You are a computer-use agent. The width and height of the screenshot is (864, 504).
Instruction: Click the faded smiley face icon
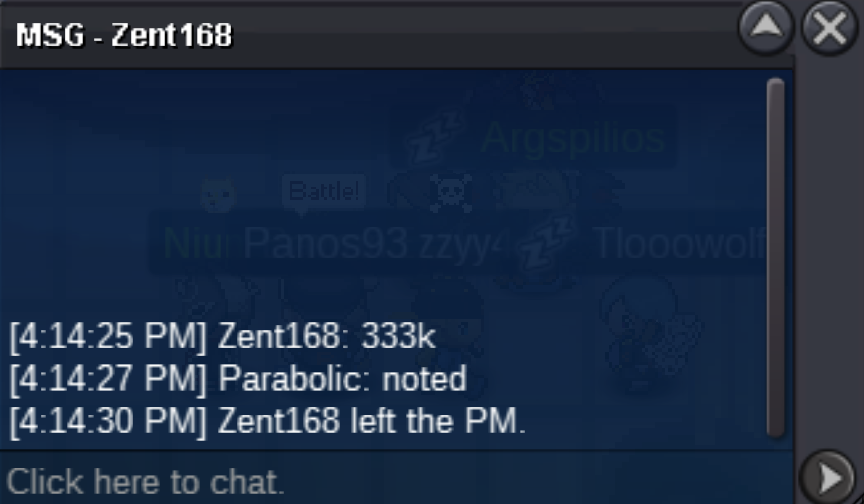[x=218, y=194]
